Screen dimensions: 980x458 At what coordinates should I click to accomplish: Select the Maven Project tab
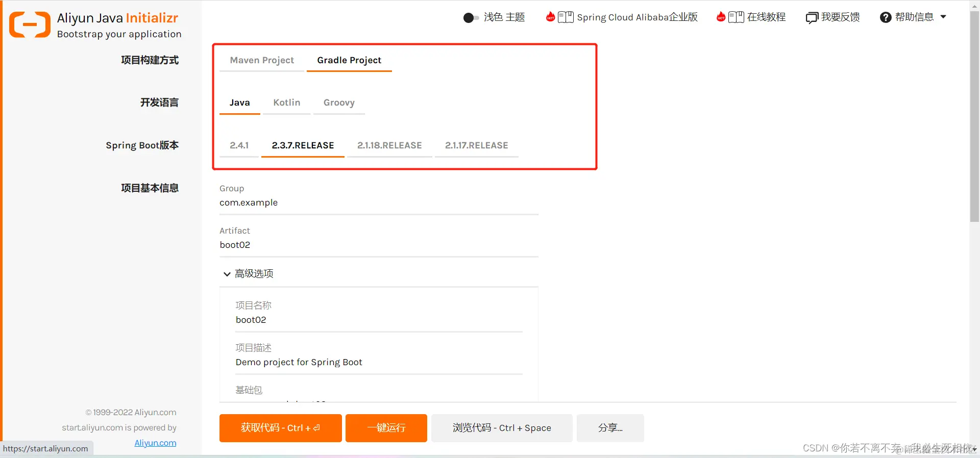pos(262,60)
